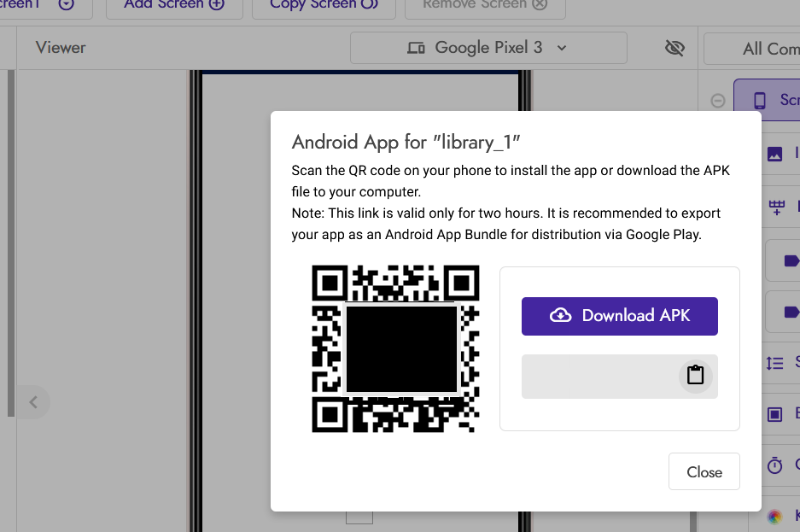Click the device icon beside Google Pixel 3

coord(416,49)
